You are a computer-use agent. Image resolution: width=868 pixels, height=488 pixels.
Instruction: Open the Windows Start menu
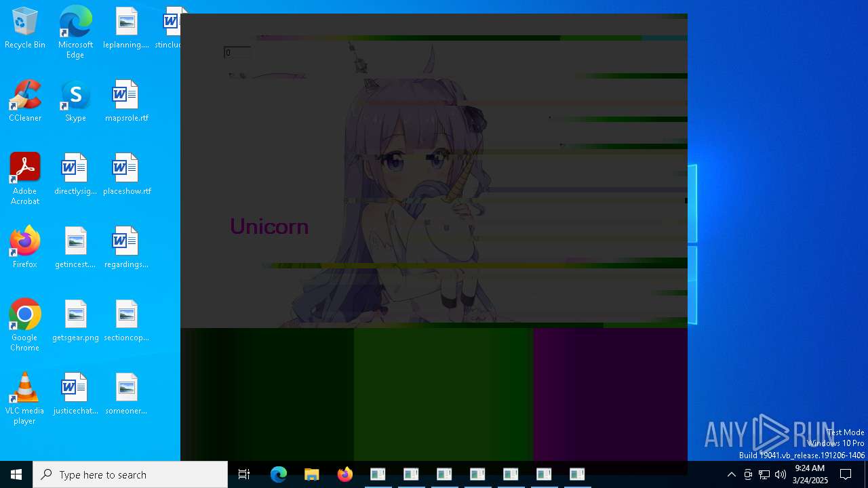(16, 474)
